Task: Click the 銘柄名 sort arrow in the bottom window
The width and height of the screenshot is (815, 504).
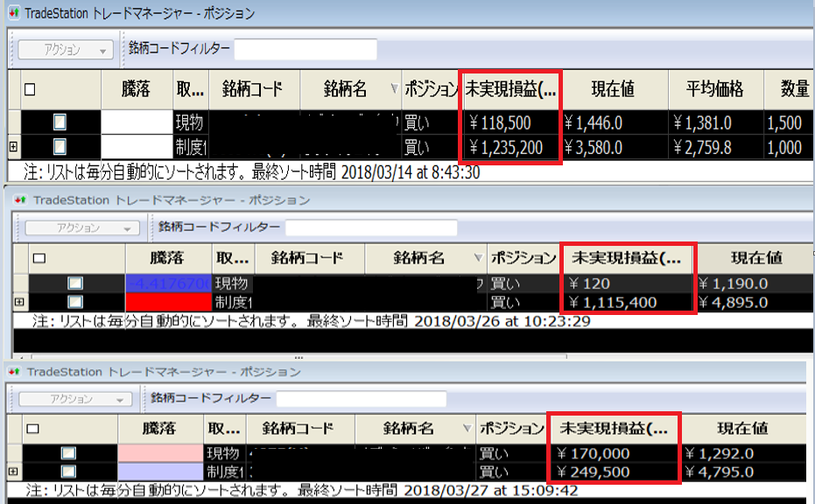Action: click(x=464, y=429)
